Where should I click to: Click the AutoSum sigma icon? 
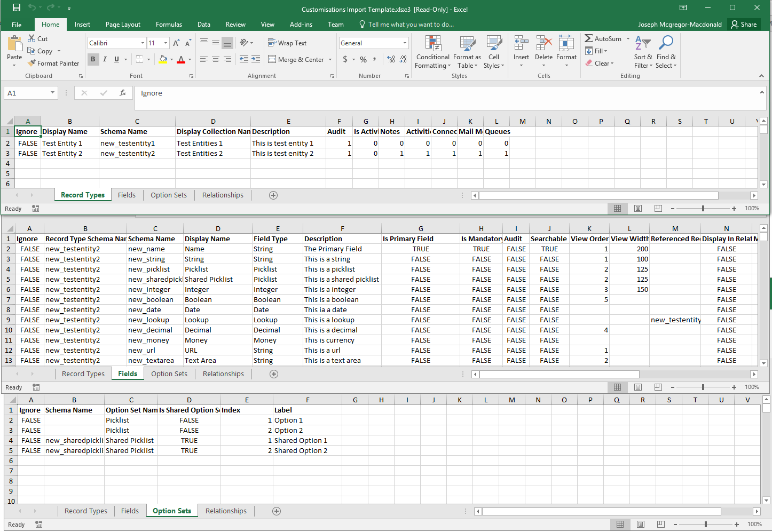[x=588, y=38]
